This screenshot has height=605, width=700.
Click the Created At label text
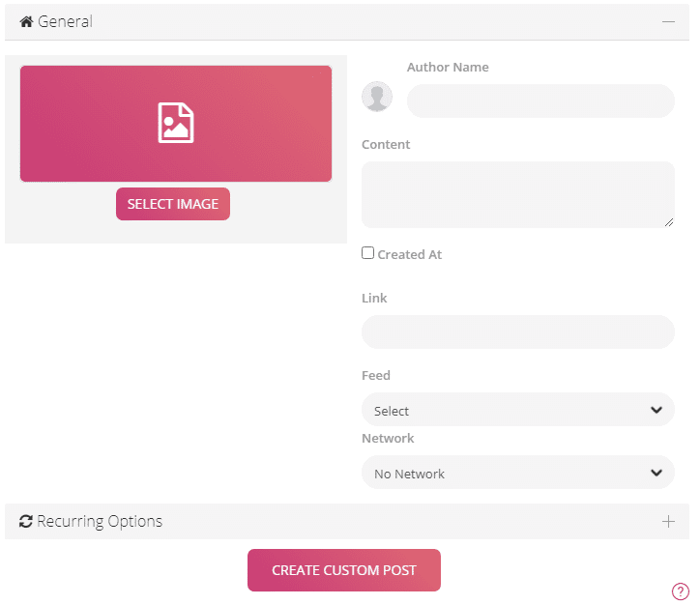click(409, 254)
